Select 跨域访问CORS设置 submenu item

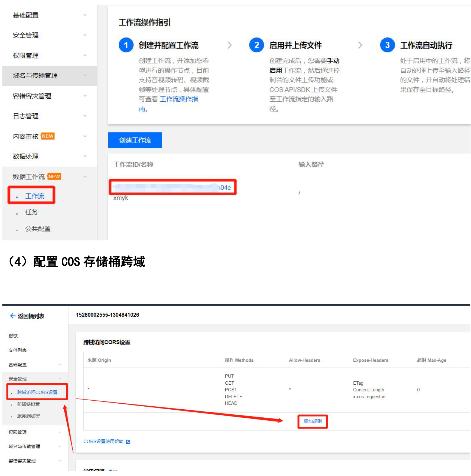point(37,392)
